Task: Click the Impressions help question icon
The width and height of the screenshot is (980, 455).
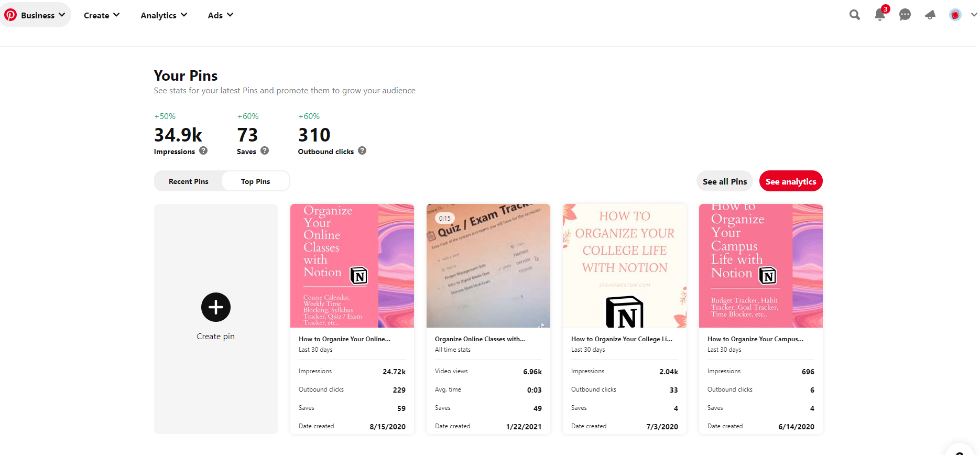Action: pos(203,150)
